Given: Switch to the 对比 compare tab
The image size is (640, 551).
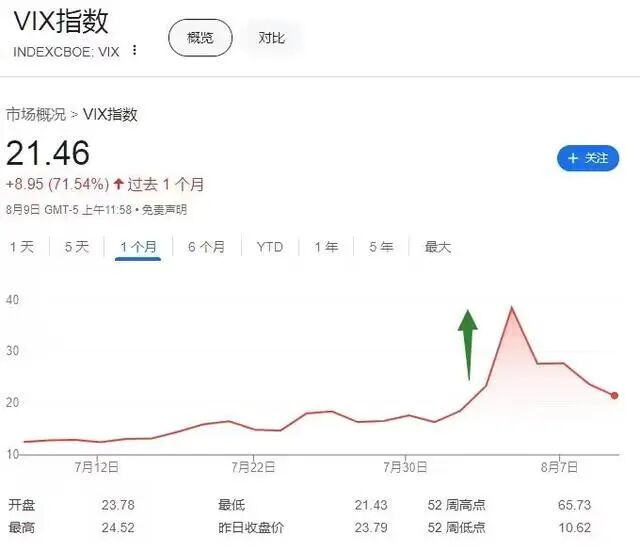Looking at the screenshot, I should (x=271, y=38).
